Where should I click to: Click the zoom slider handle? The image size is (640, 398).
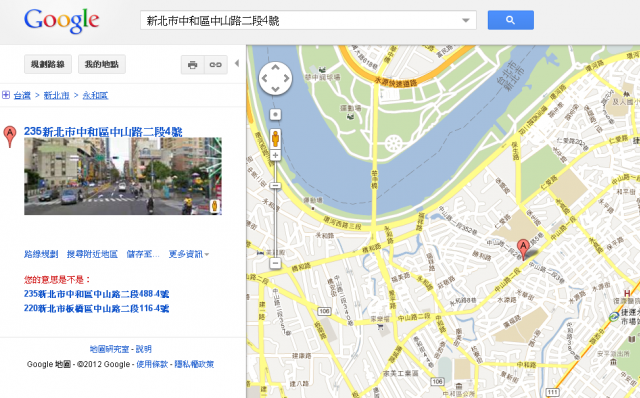point(276,186)
